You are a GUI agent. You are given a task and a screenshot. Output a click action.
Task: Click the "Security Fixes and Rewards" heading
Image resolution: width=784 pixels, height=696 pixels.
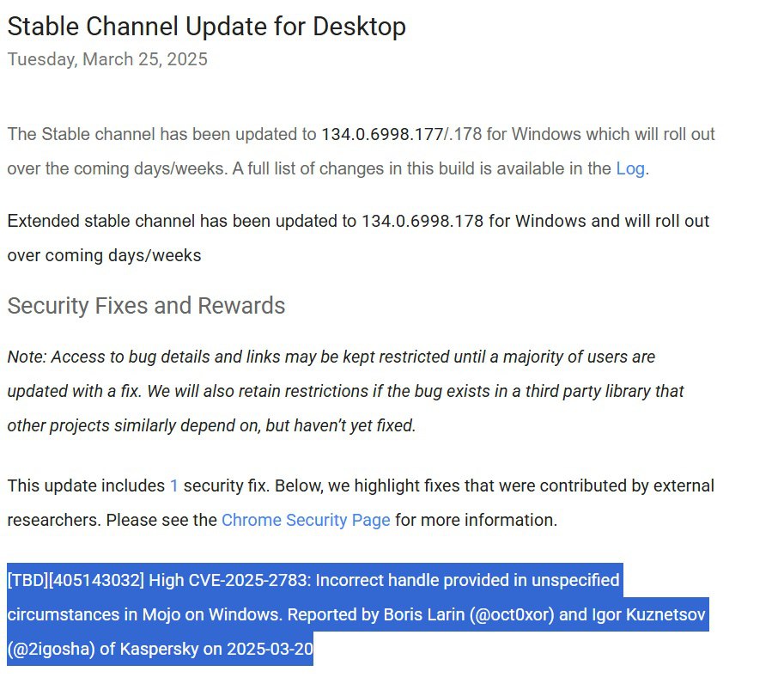[146, 306]
